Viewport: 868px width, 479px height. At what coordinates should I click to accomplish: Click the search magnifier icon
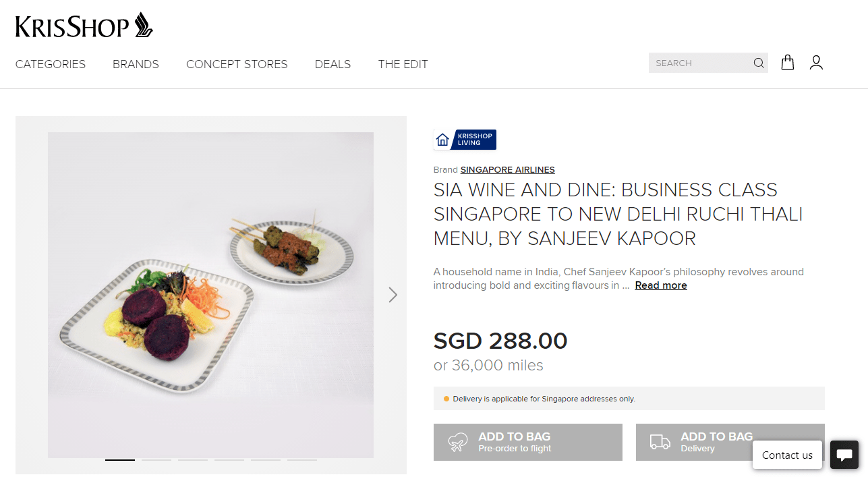tap(759, 63)
